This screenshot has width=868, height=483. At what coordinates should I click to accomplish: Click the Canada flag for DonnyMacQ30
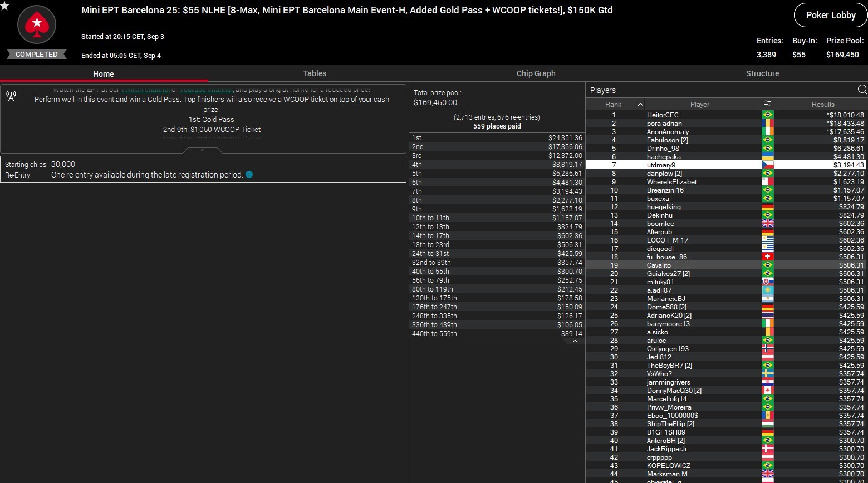pyautogui.click(x=768, y=390)
